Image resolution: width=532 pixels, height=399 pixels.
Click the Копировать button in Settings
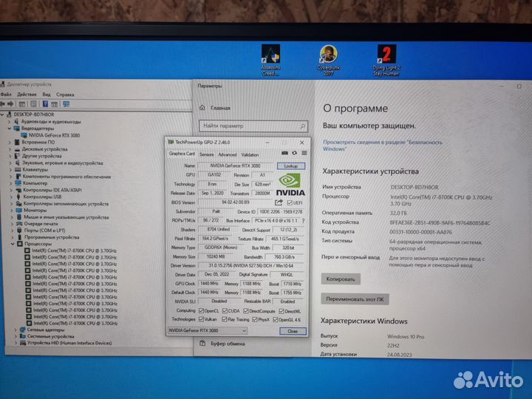(x=341, y=279)
